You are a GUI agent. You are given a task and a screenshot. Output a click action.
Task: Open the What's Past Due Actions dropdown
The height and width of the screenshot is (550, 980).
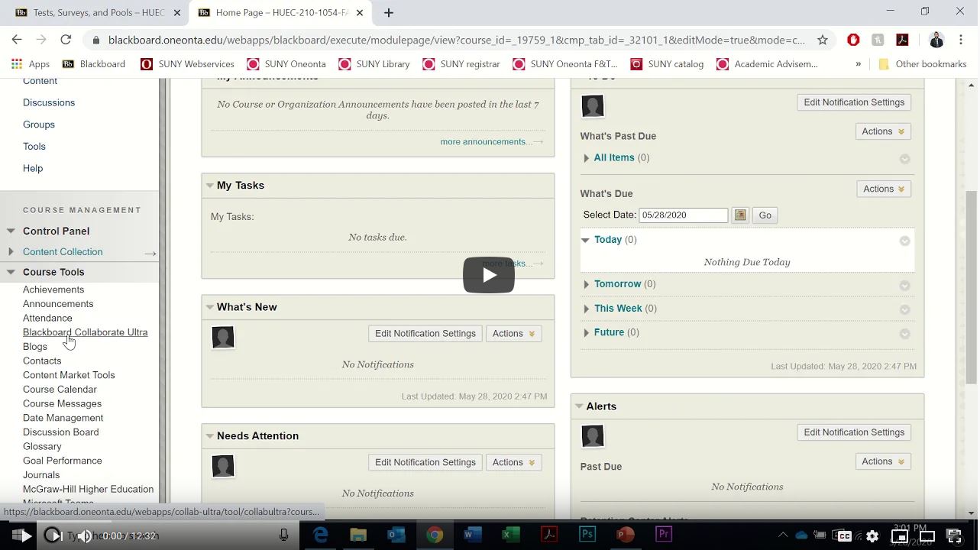coord(883,131)
